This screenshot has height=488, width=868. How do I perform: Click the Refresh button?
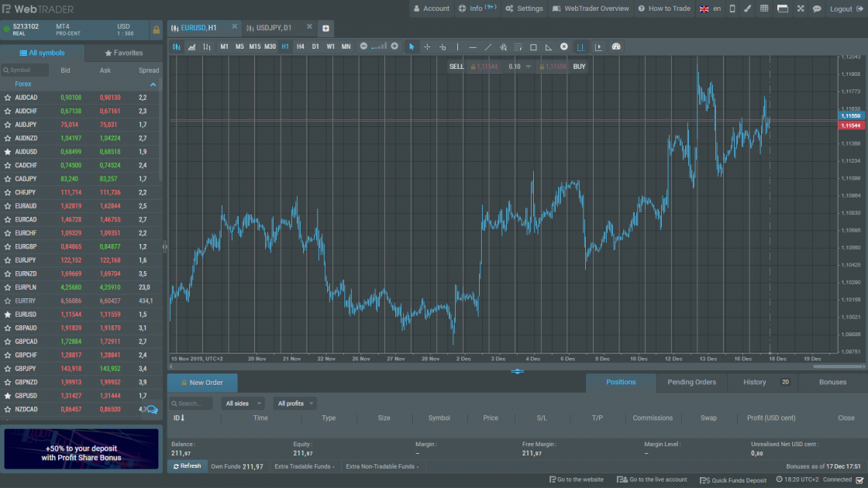coord(187,466)
